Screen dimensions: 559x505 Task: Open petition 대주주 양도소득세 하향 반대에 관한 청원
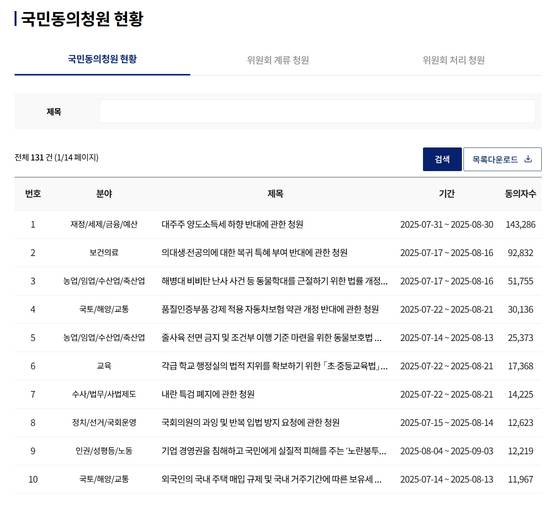pyautogui.click(x=232, y=225)
